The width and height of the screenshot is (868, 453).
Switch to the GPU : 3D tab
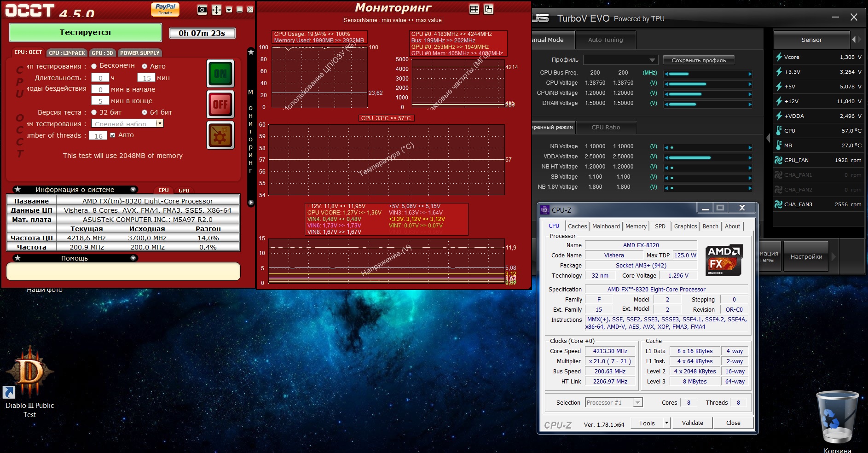point(103,53)
